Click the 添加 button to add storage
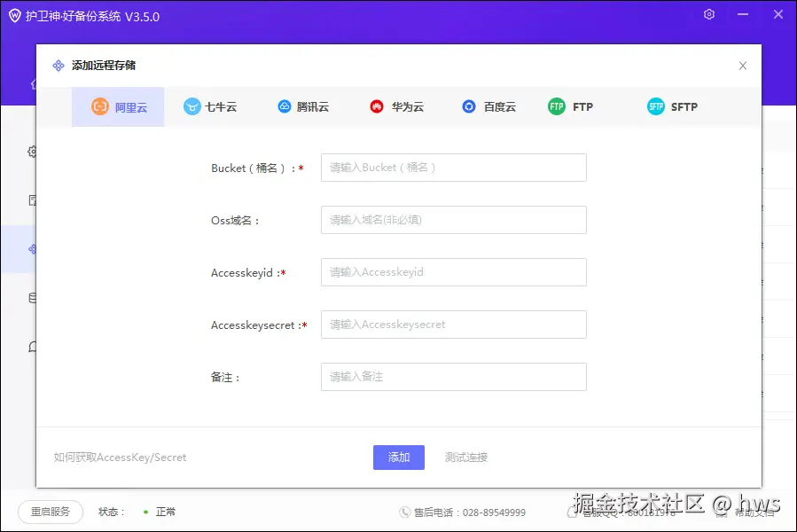Image resolution: width=797 pixels, height=532 pixels. [398, 457]
